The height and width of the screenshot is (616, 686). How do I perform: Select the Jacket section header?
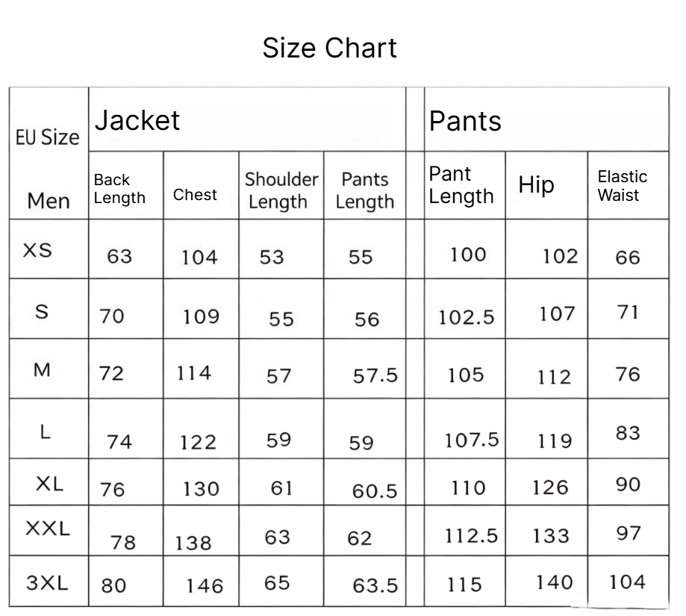click(x=137, y=120)
